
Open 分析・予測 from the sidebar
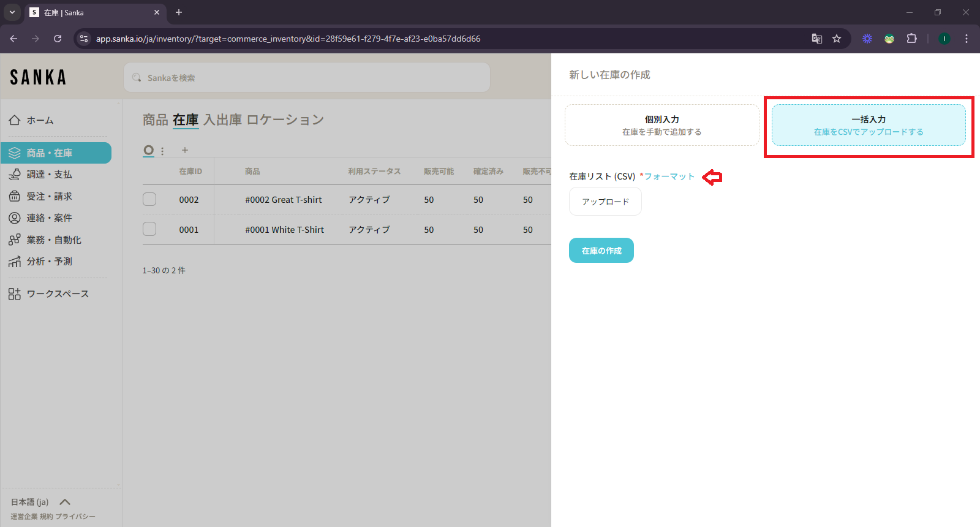pyautogui.click(x=49, y=262)
